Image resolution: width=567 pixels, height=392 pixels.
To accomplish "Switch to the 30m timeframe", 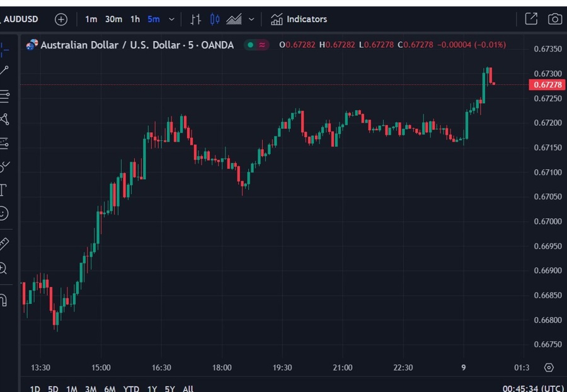I will point(113,19).
